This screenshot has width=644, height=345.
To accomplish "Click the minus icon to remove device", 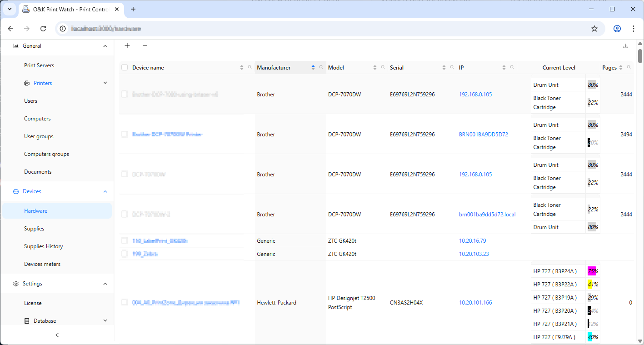I will (145, 45).
